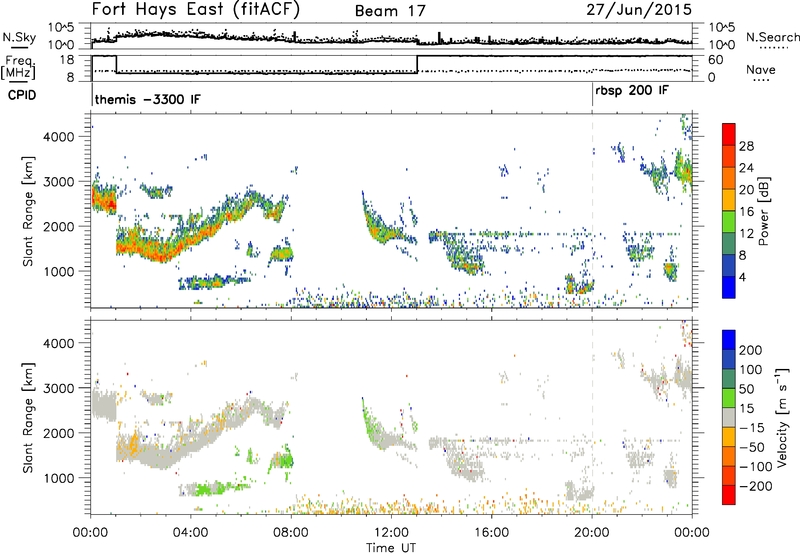Screen dimensions: 800x554
Task: Click the CPID start tick before "themis -3300 IF"
Action: tap(92, 94)
